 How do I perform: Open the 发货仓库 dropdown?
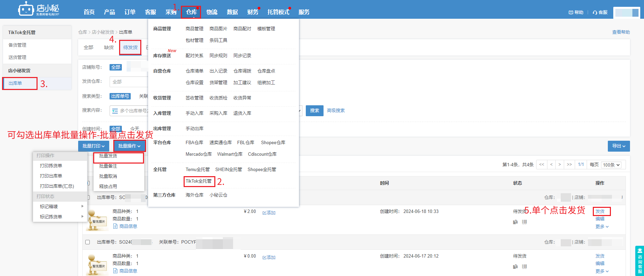click(129, 82)
